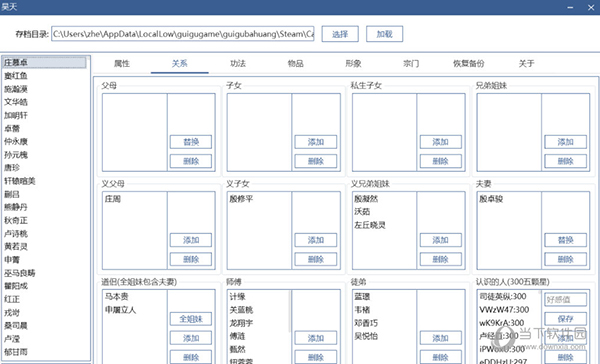Click the scrollbar in the 师傅 list
Image resolution: width=600 pixels, height=364 pixels.
290,311
